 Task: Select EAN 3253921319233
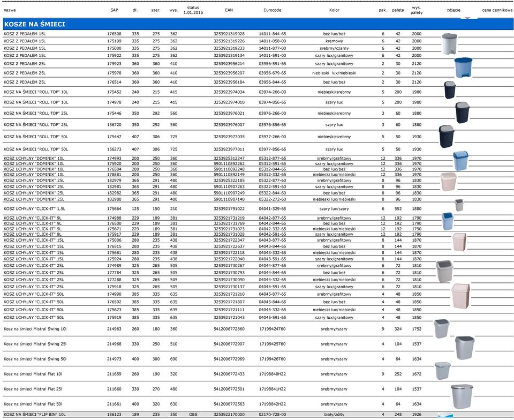pyautogui.click(x=229, y=48)
